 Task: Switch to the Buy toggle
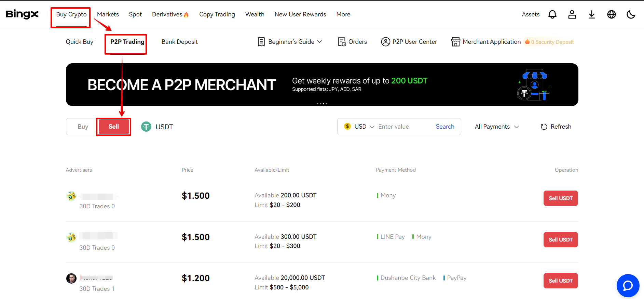click(83, 127)
